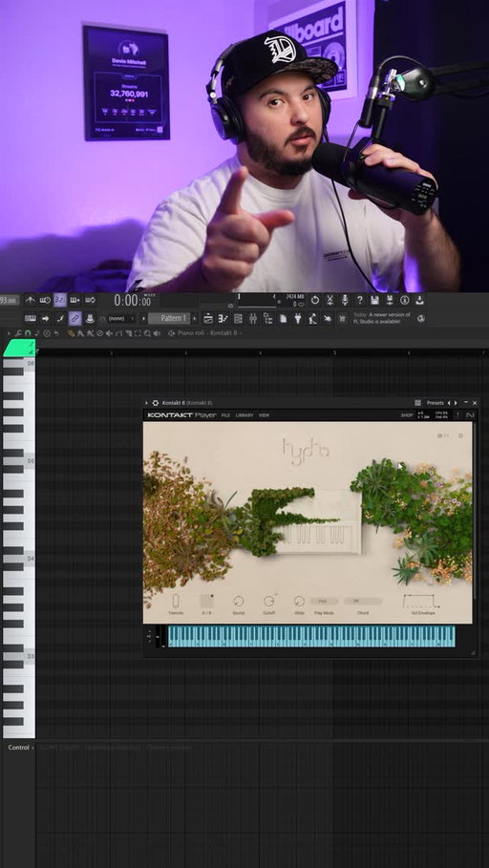The height and width of the screenshot is (868, 489).
Task: Toggle the Chord Off switch
Action: [x=363, y=601]
